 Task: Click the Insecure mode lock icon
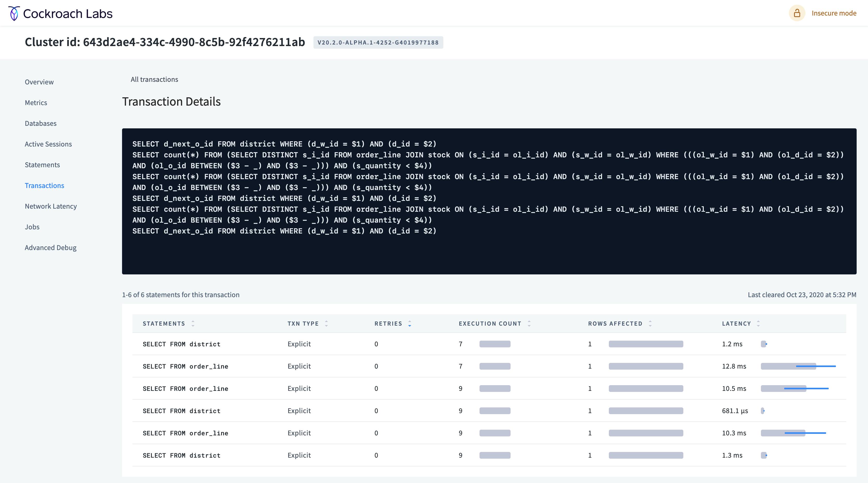797,13
